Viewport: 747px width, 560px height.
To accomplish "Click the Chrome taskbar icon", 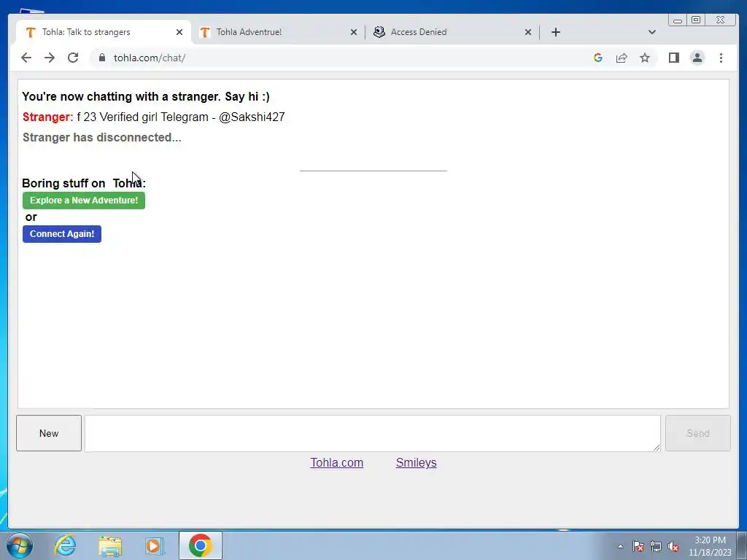I will point(200,545).
